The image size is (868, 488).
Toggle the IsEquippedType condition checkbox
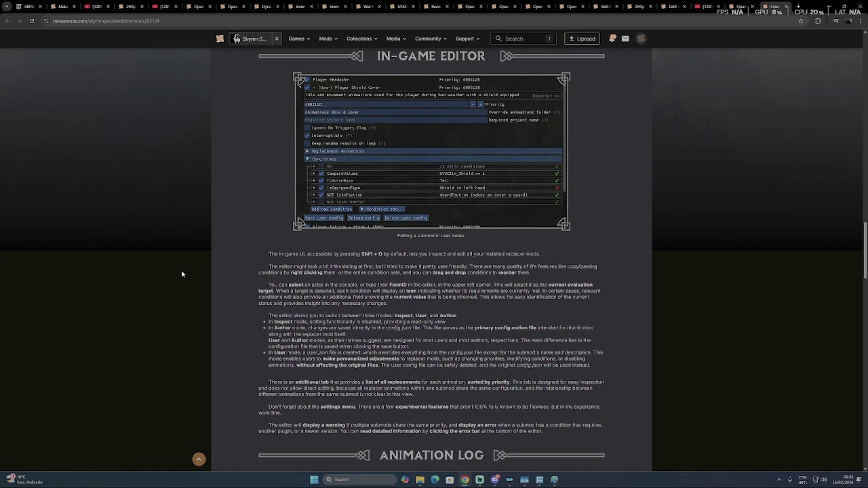(x=321, y=188)
